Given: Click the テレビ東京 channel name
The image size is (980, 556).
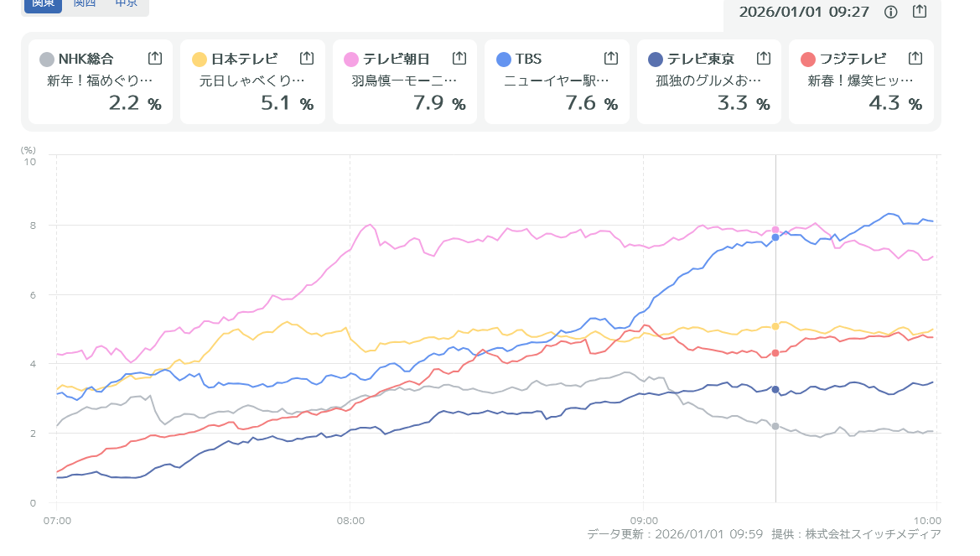Looking at the screenshot, I should pyautogui.click(x=701, y=59).
